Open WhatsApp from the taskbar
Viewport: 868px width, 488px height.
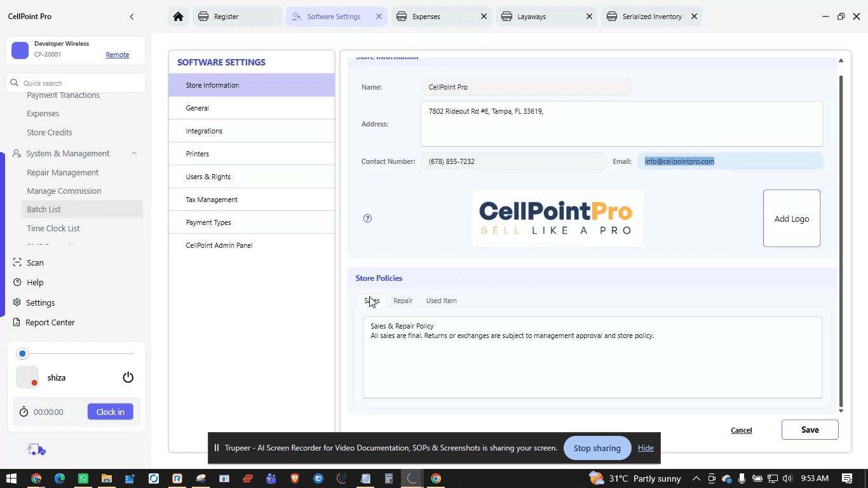click(83, 478)
